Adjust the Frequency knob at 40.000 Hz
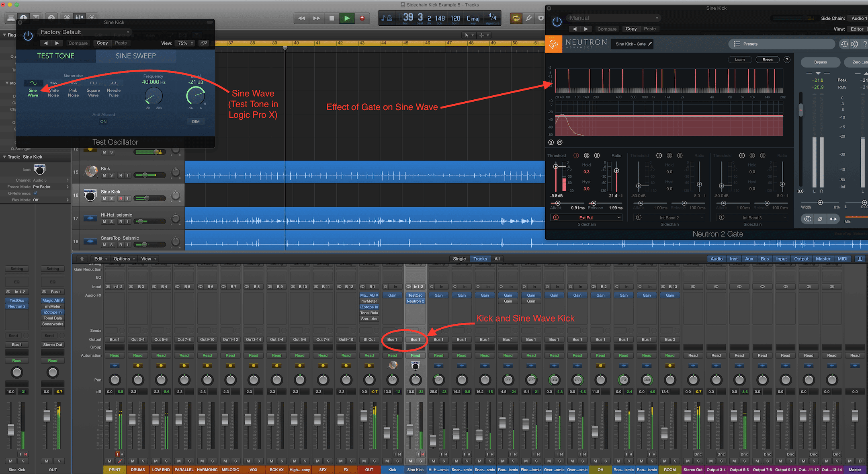Screen dimensions: 868x474 154,96
